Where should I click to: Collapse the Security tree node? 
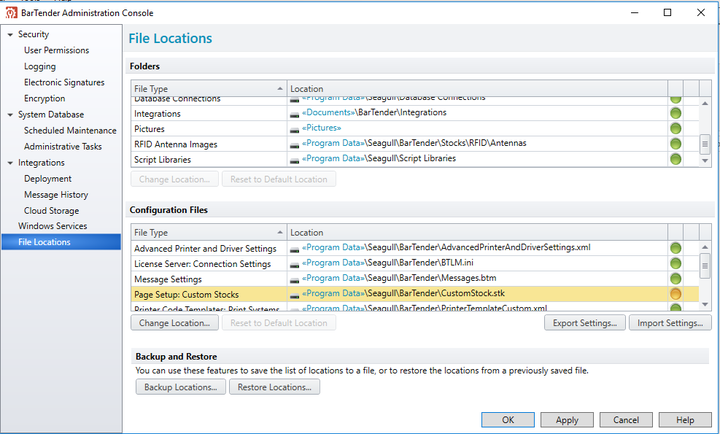click(x=10, y=34)
